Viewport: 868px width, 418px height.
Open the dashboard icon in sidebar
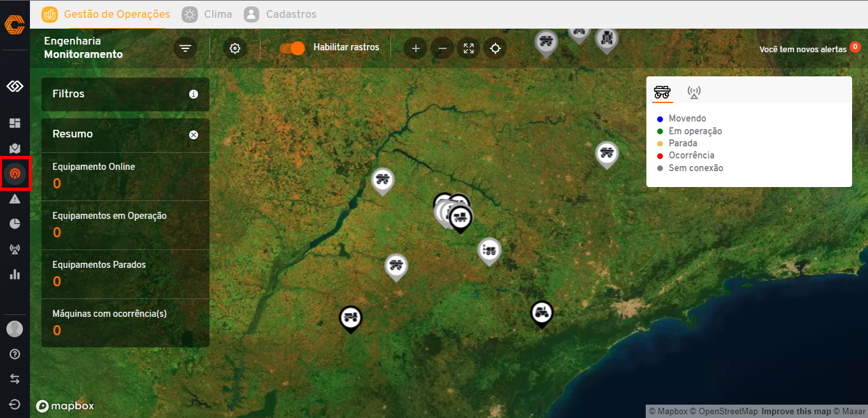point(15,123)
